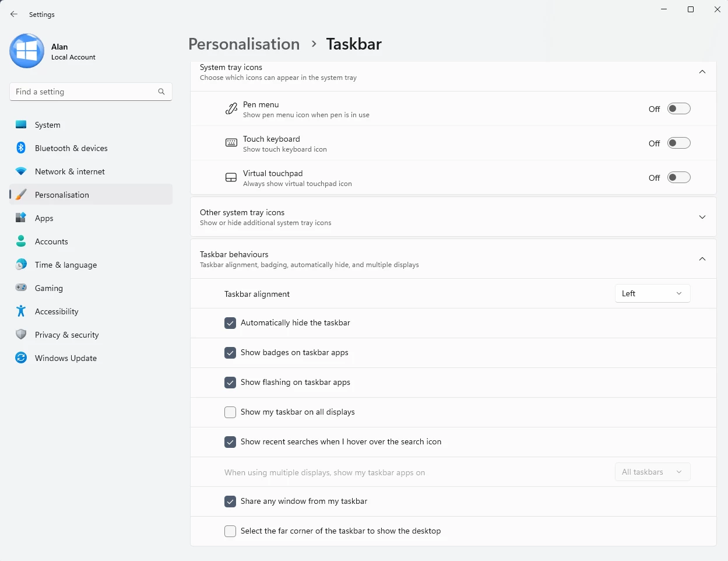The height and width of the screenshot is (561, 728).
Task: Click the Windows Update sync icon
Action: [x=21, y=358]
